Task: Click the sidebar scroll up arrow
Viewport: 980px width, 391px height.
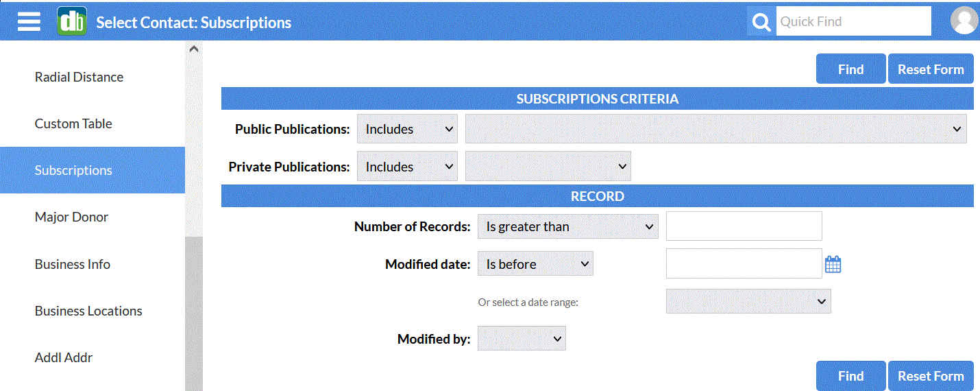Action: [194, 49]
